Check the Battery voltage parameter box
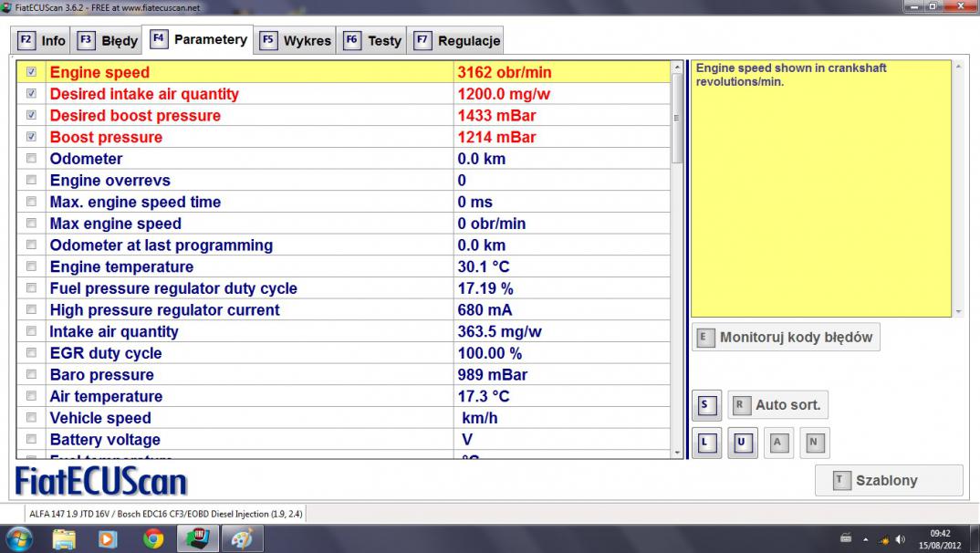 tap(32, 440)
